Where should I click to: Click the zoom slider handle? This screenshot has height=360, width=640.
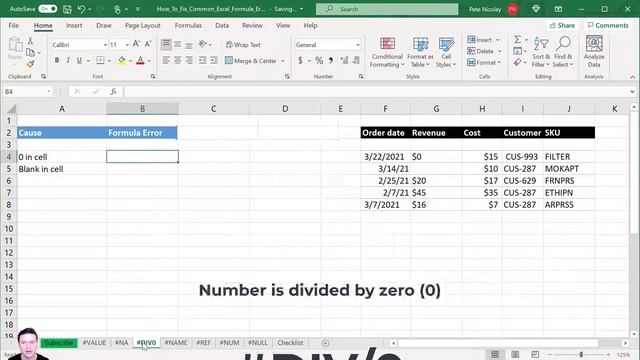[581, 354]
